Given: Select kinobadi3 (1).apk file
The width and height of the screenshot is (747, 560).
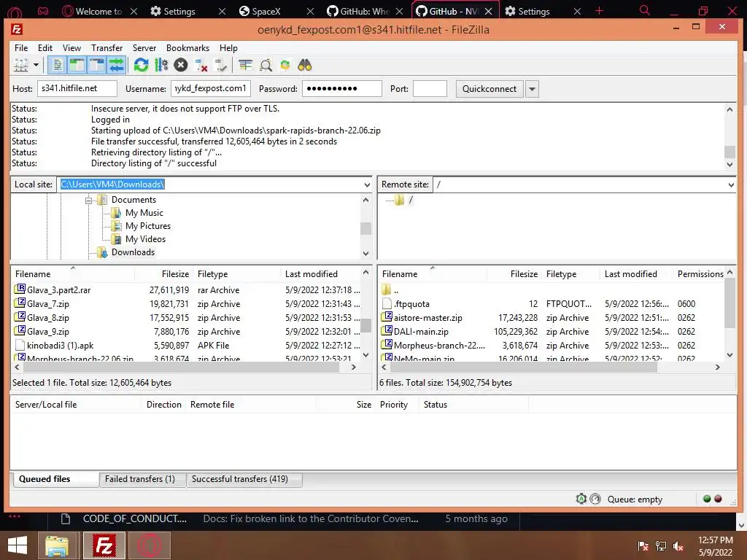Looking at the screenshot, I should point(60,345).
